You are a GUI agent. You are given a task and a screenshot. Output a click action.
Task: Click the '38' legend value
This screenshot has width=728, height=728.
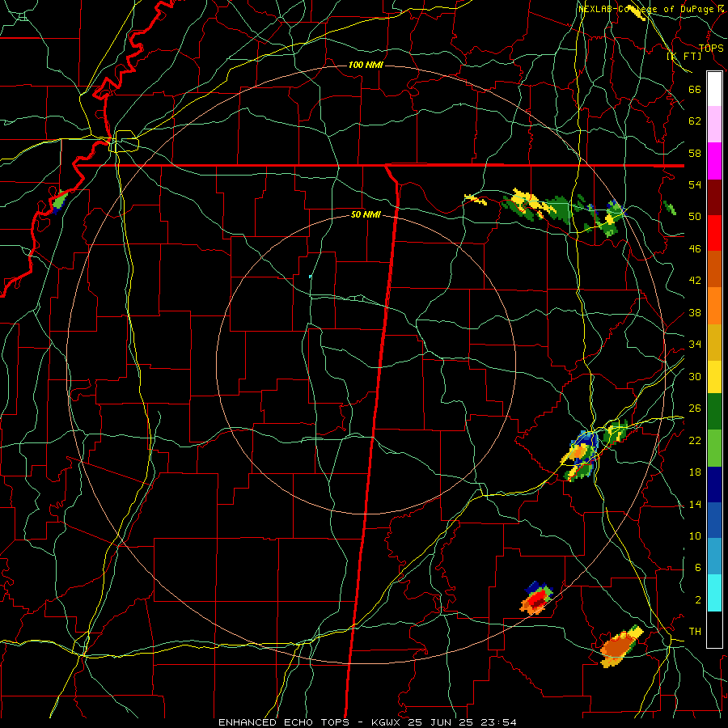pyautogui.click(x=695, y=312)
